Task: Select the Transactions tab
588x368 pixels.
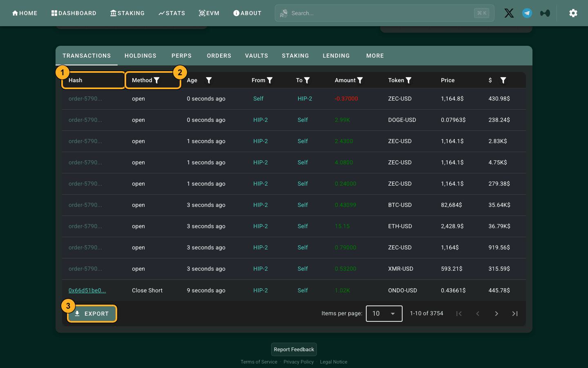Action: tap(87, 56)
